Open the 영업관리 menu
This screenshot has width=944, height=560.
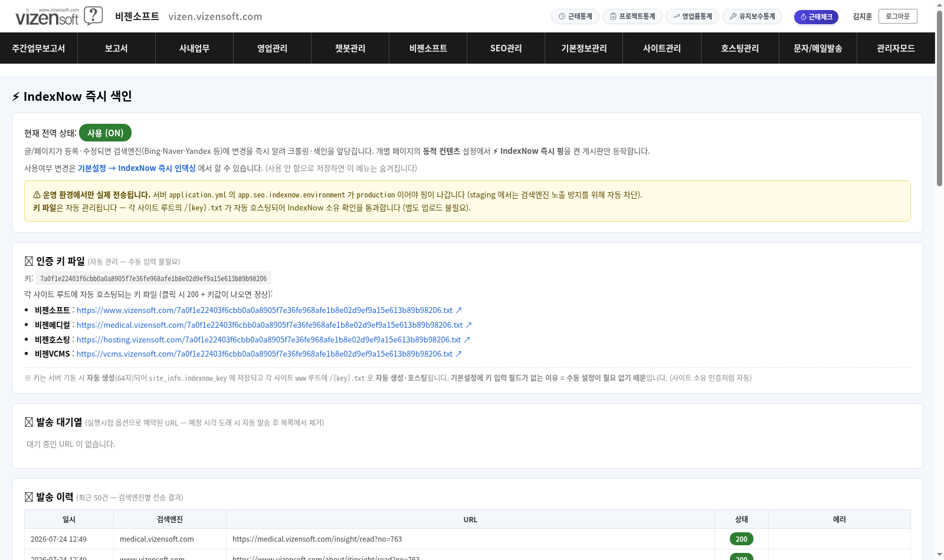(272, 48)
